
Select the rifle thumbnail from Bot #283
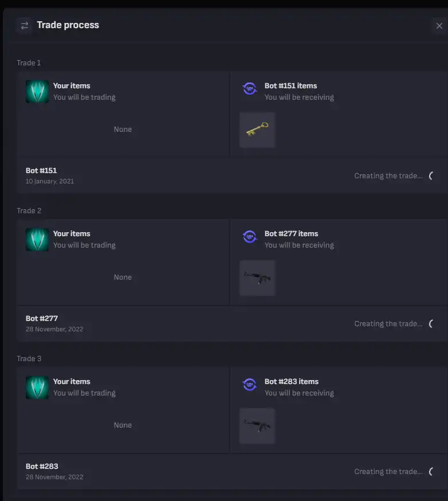pyautogui.click(x=257, y=426)
